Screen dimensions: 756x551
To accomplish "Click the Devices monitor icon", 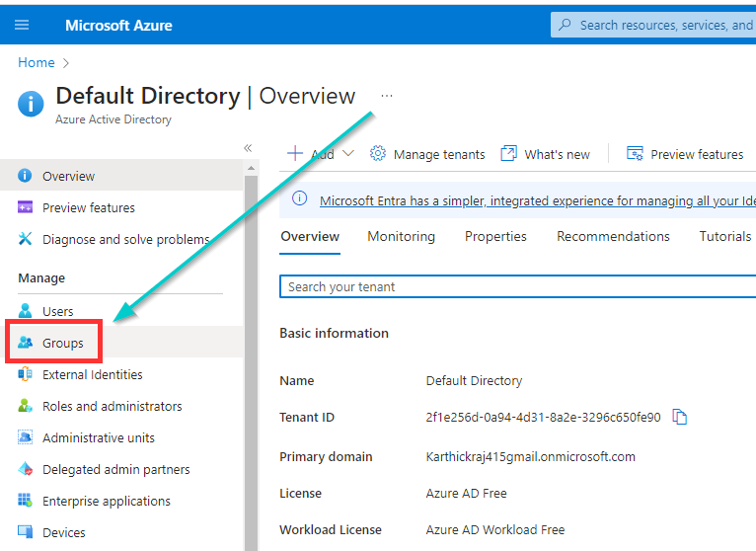I will click(25, 531).
